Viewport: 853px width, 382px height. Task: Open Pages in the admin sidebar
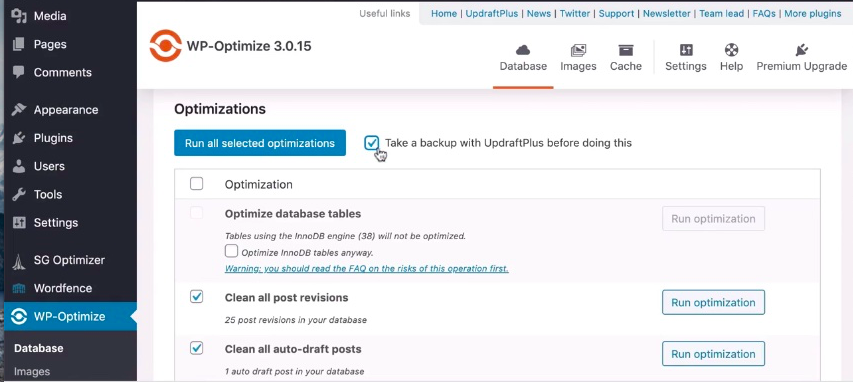click(50, 44)
